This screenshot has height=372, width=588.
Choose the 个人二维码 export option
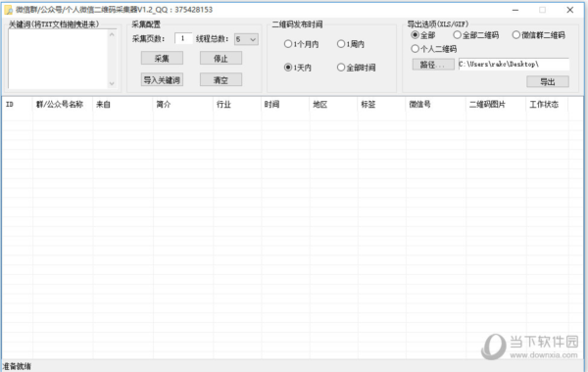pos(434,49)
